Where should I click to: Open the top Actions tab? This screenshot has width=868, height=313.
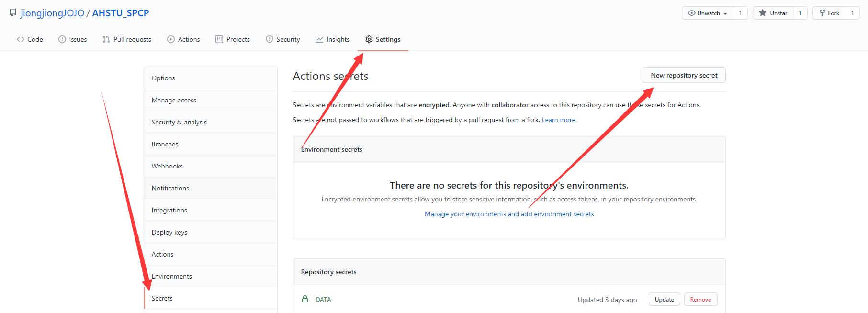pos(183,39)
